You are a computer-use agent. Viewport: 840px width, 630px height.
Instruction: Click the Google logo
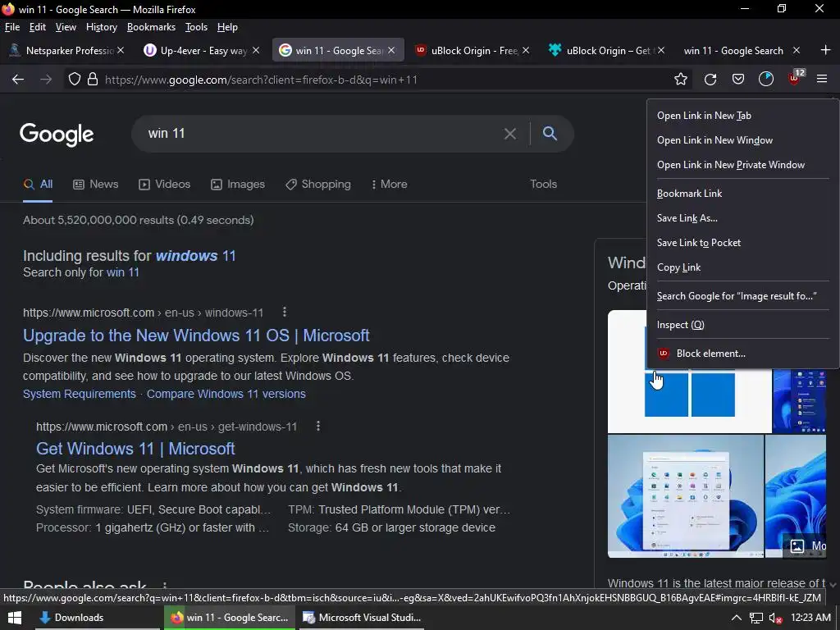(x=57, y=134)
